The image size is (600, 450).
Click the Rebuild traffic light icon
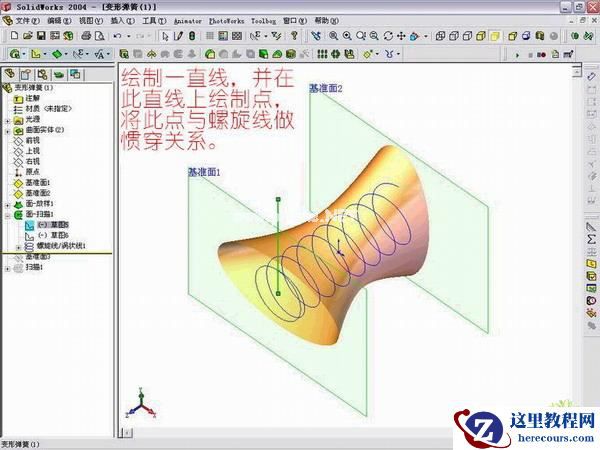click(192, 36)
